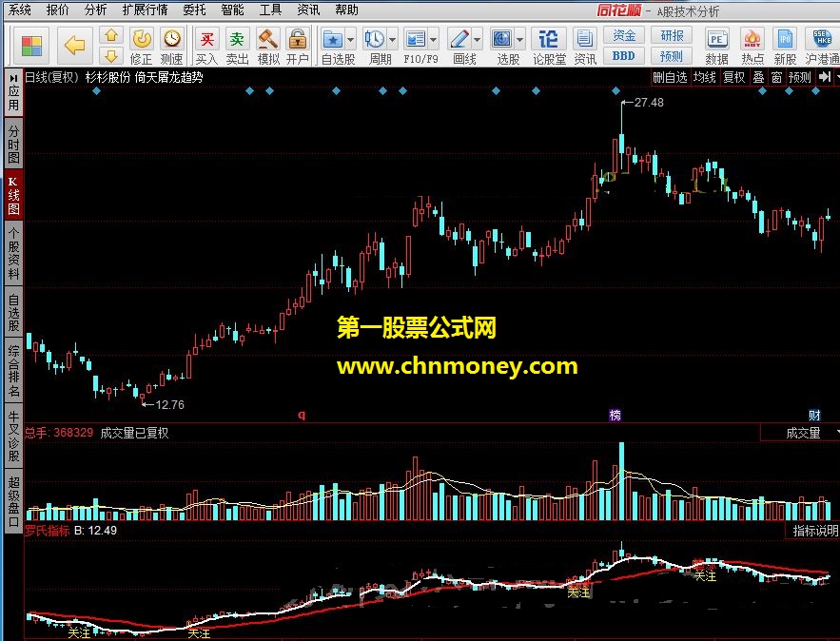Open the 资讯 news document icon

click(x=584, y=46)
